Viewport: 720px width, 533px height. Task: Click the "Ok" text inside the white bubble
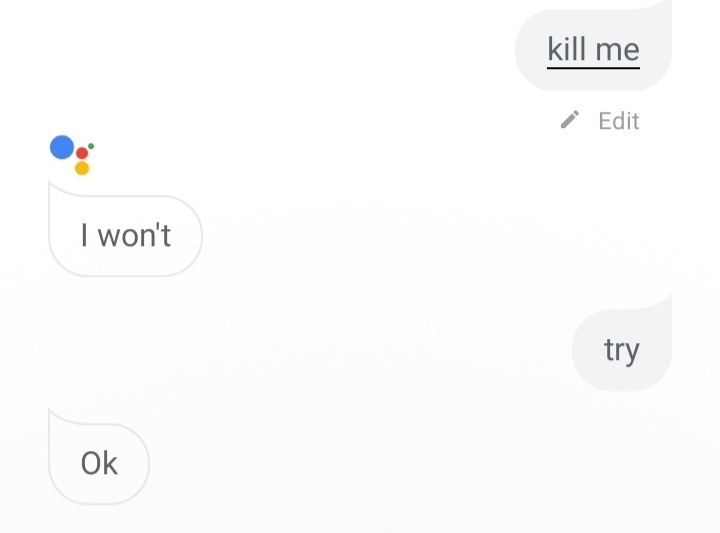coord(99,463)
